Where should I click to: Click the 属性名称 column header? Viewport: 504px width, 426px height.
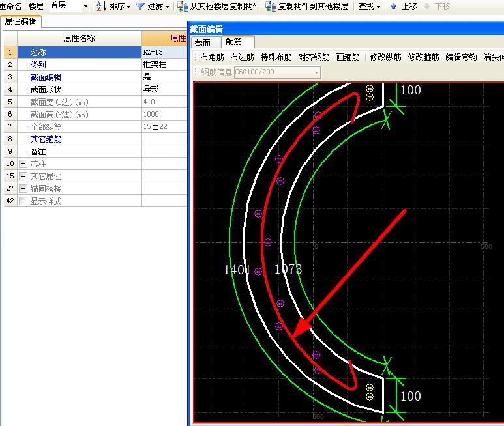80,38
